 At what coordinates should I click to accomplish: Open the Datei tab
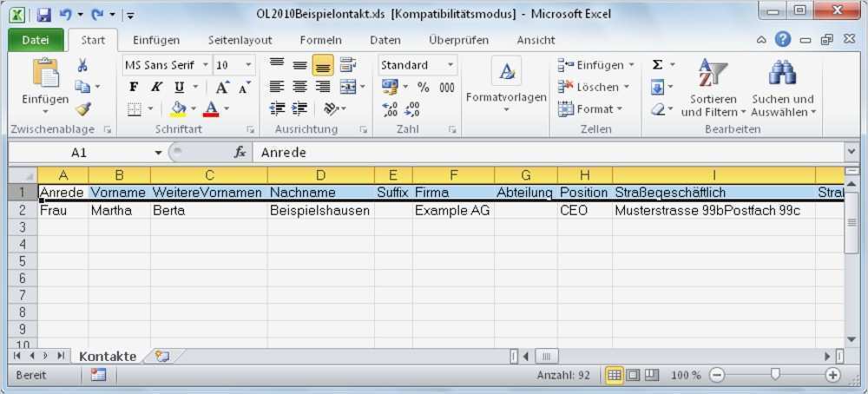coord(36,40)
